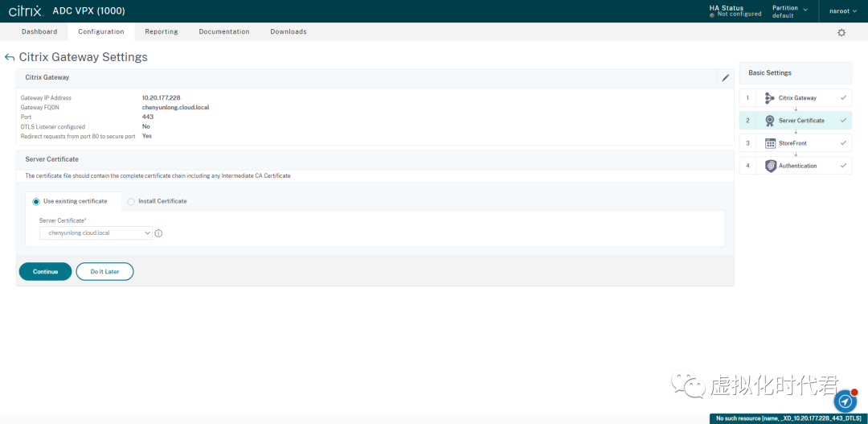Open Documentation tab

[x=224, y=31]
